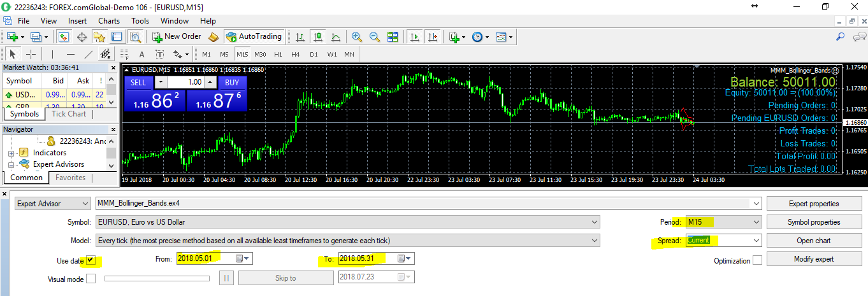Viewport: 868px width, 296px height.
Task: Switch chart timeframe to M1
Action: coord(206,54)
